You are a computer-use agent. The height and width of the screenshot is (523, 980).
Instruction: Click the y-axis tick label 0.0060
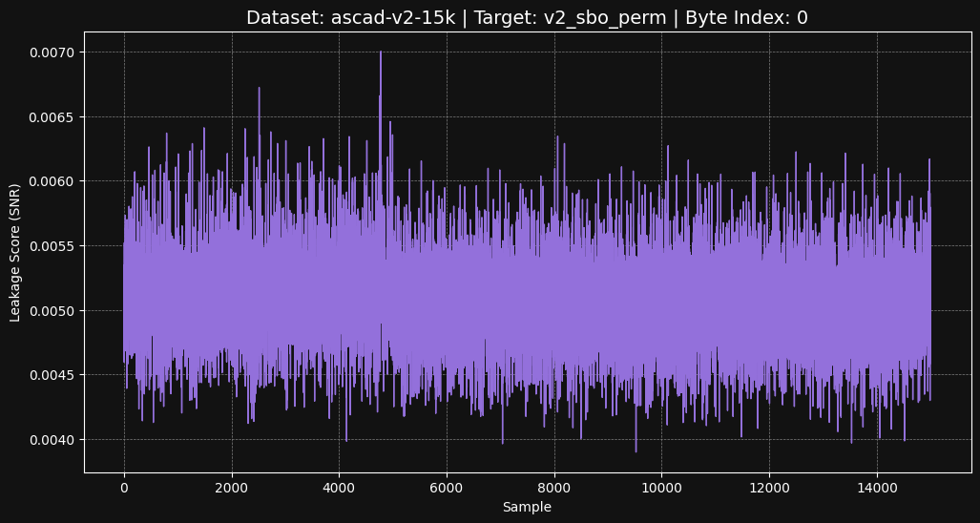tap(52, 181)
